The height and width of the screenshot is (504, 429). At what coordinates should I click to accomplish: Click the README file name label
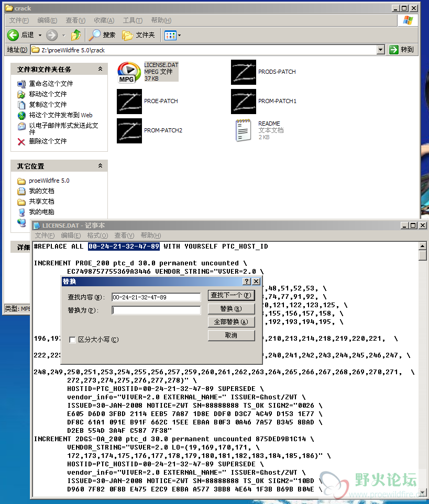click(269, 124)
